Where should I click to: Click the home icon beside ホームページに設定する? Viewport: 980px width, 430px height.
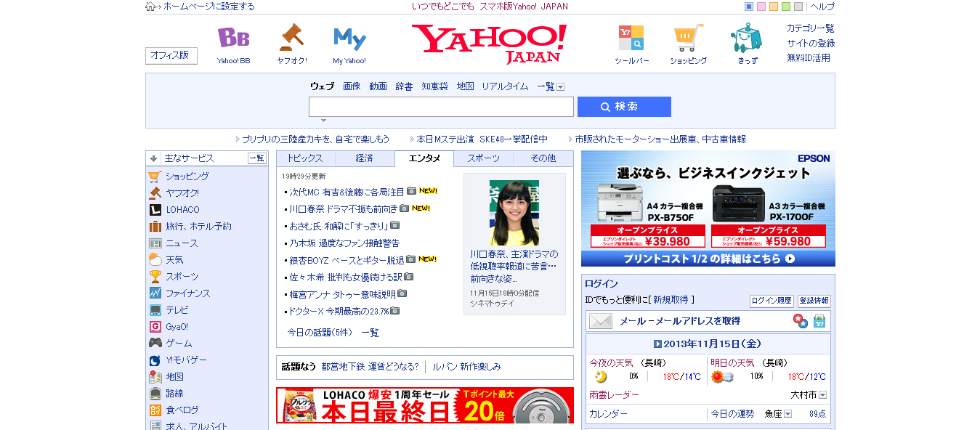click(150, 7)
